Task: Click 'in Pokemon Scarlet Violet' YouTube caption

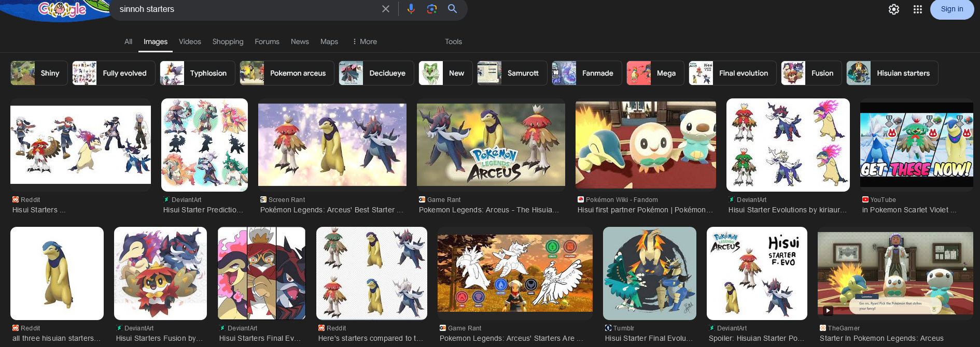Action: click(x=909, y=210)
